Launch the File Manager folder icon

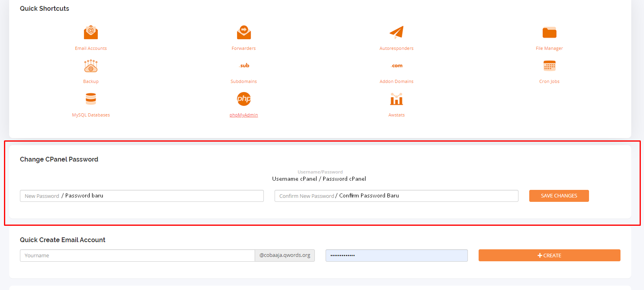pos(549,32)
